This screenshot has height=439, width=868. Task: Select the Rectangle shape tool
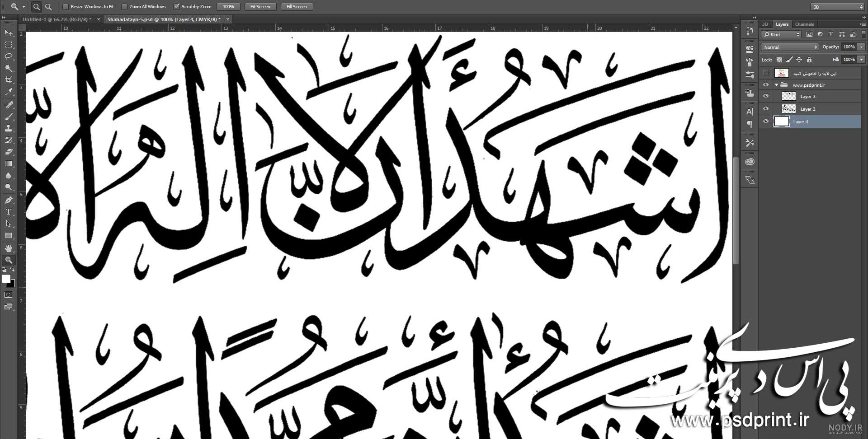(9, 235)
